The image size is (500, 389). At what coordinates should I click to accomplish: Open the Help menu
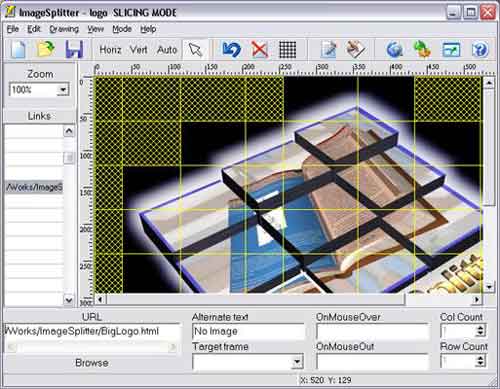[148, 29]
